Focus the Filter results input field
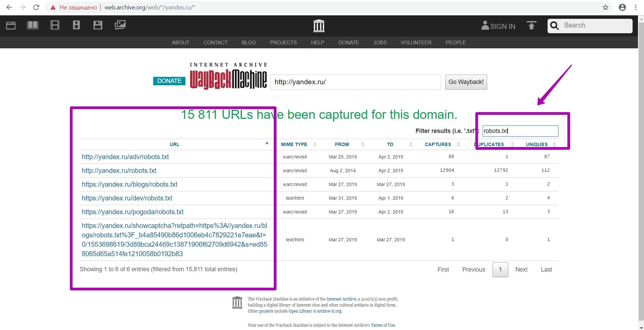Screen dimensions: 644x330 (520, 131)
